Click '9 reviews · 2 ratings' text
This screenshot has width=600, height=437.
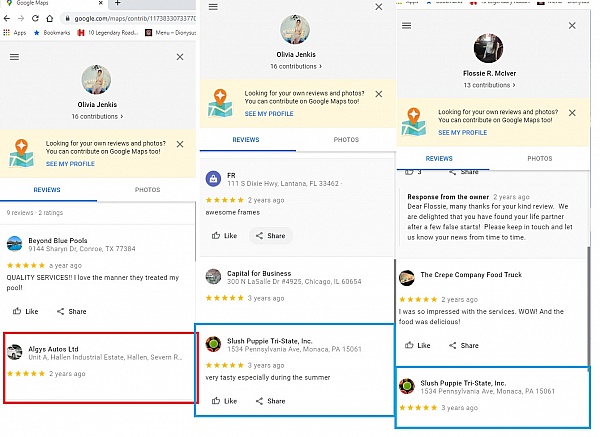click(x=35, y=213)
